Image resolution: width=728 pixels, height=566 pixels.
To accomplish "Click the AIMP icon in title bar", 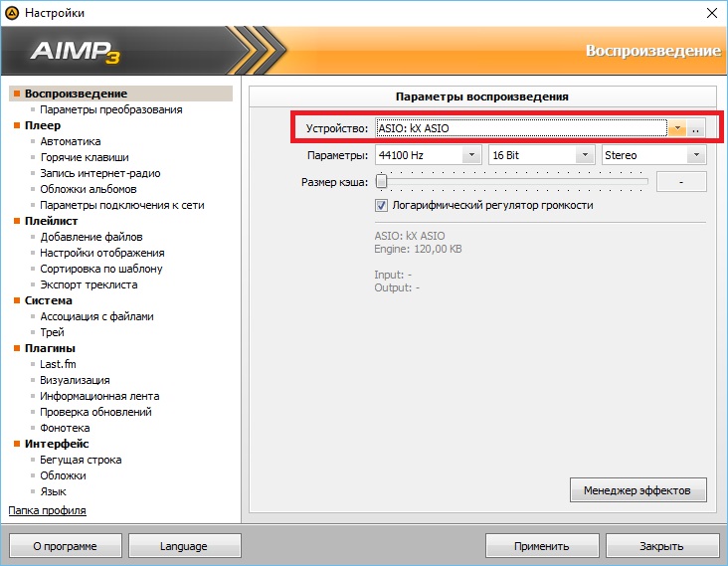I will point(12,13).
